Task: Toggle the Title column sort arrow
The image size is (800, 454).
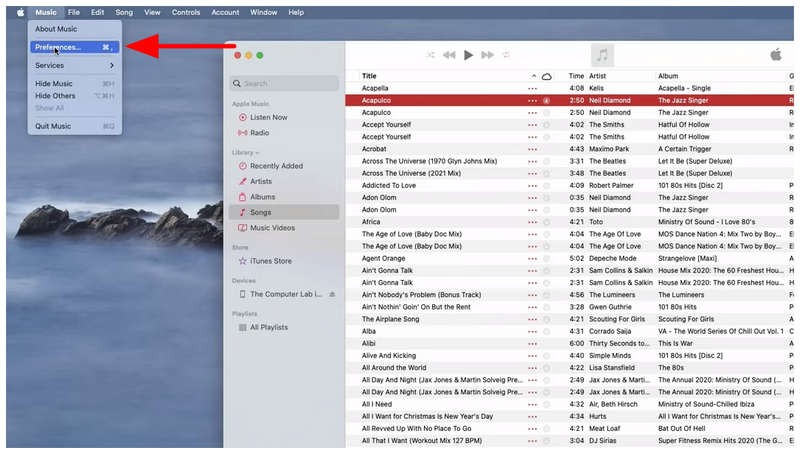Action: (x=534, y=76)
